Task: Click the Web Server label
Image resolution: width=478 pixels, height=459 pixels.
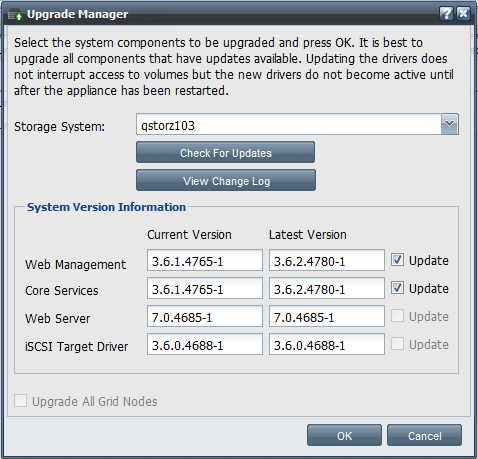Action: tap(57, 319)
